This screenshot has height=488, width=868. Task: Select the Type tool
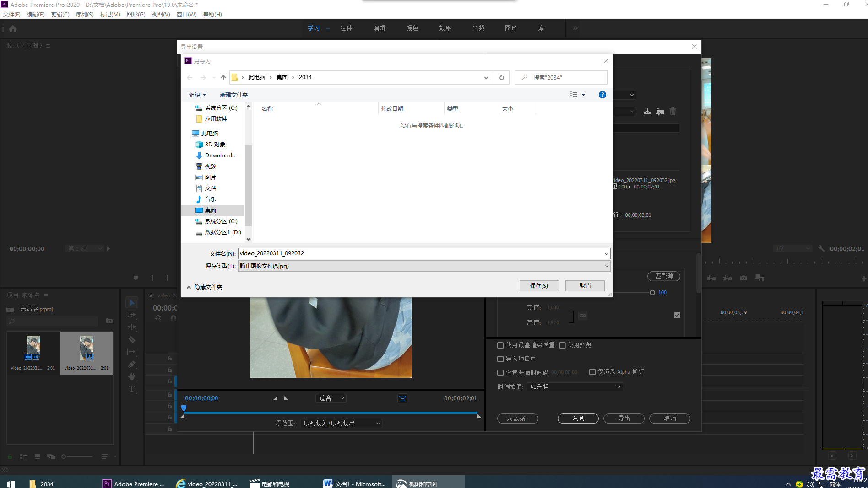coord(132,389)
